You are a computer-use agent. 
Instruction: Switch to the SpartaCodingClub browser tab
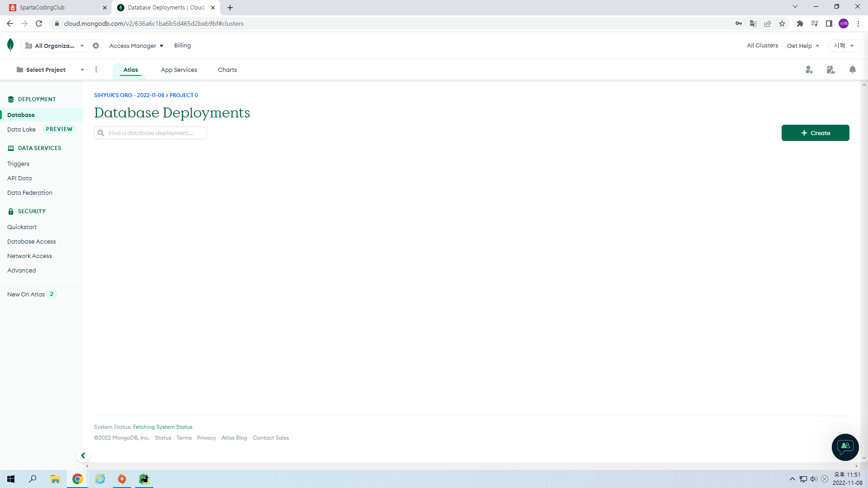tap(56, 8)
